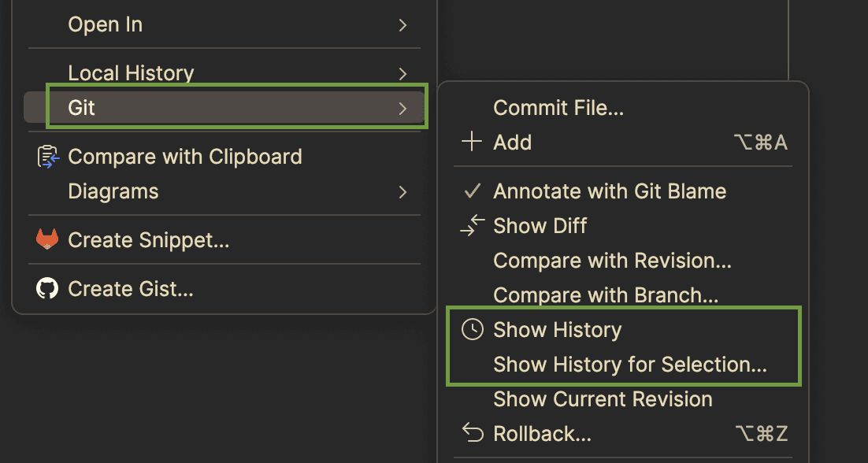Click the chevron on the Git item
Viewport: 868px width, 463px height.
click(x=403, y=108)
